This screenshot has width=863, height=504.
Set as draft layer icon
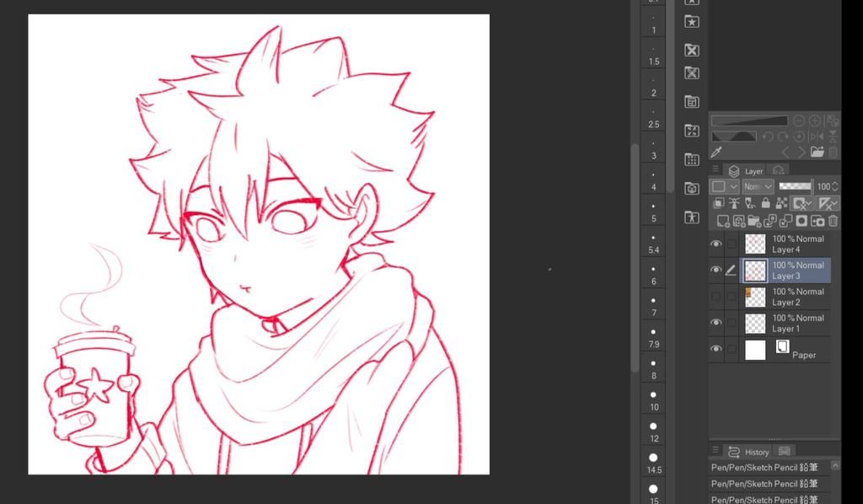pos(750,204)
